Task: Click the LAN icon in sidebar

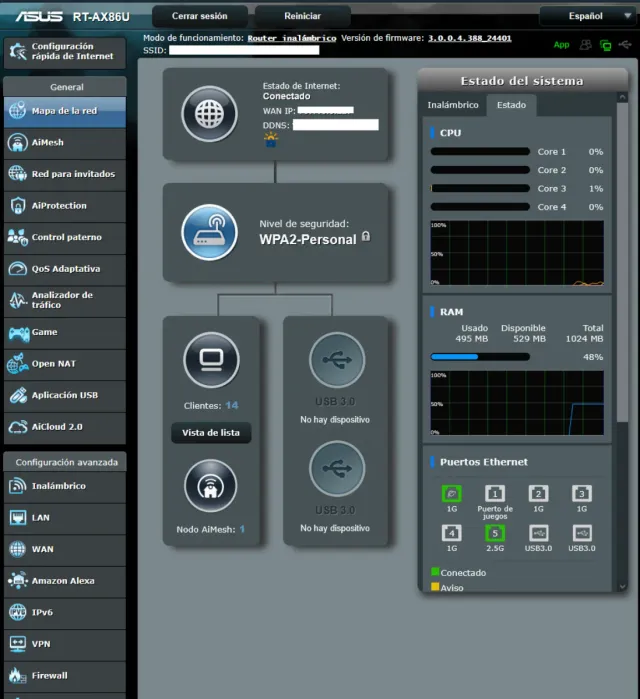Action: click(x=18, y=518)
